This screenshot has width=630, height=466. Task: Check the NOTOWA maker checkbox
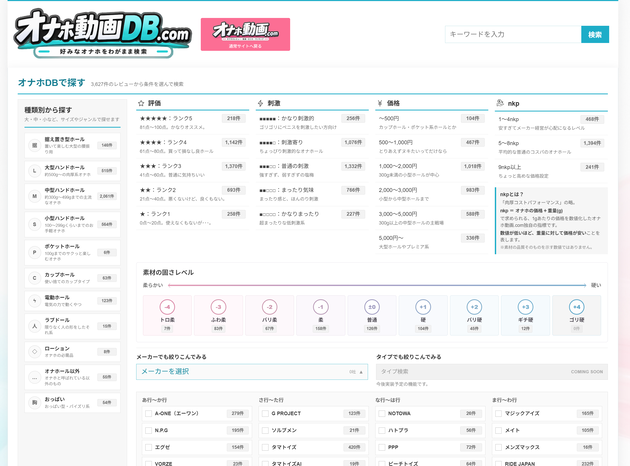click(x=382, y=413)
